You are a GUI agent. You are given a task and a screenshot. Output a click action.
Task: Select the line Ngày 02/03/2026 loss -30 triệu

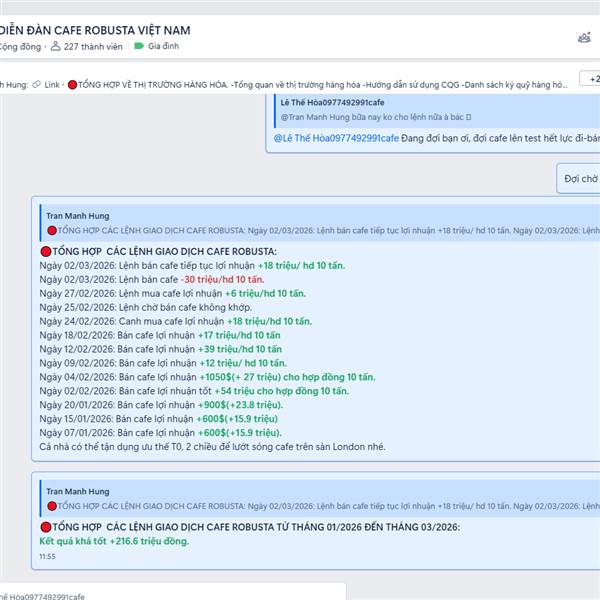(152, 280)
